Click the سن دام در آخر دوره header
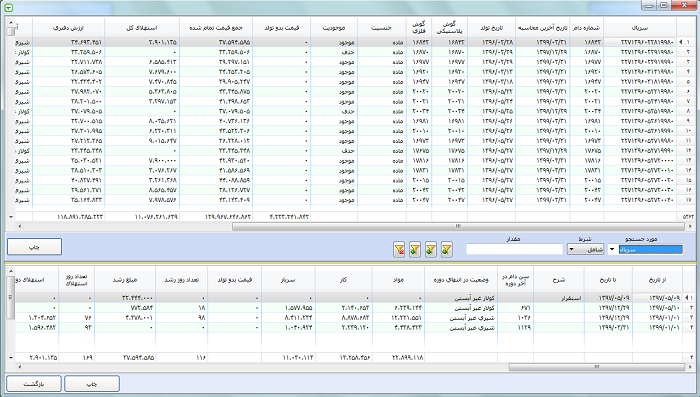The image size is (700, 397). click(515, 280)
